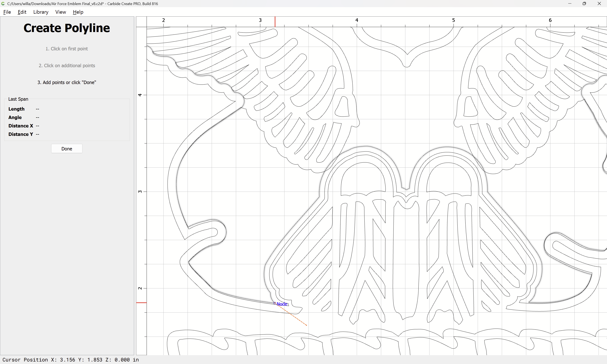Click the horizontal ruler mark 5
The width and height of the screenshot is (607, 364).
pos(453,20)
